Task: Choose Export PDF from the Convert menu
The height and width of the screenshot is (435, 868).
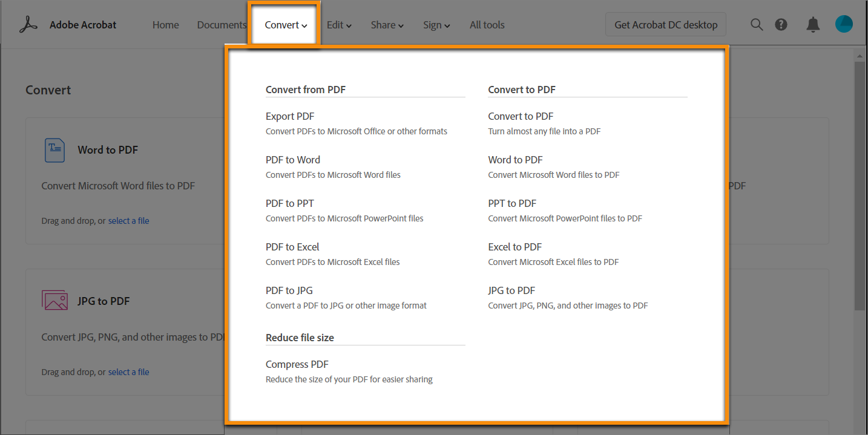Action: (290, 116)
